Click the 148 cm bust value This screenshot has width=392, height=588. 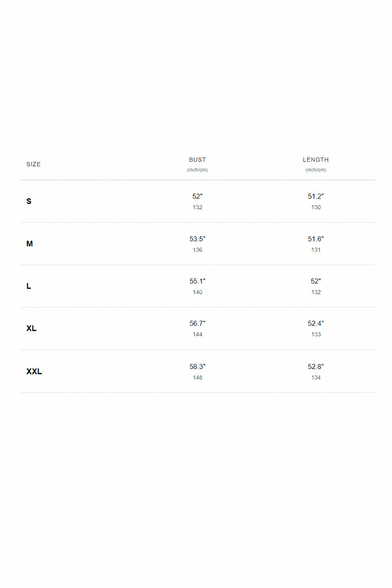coord(198,378)
